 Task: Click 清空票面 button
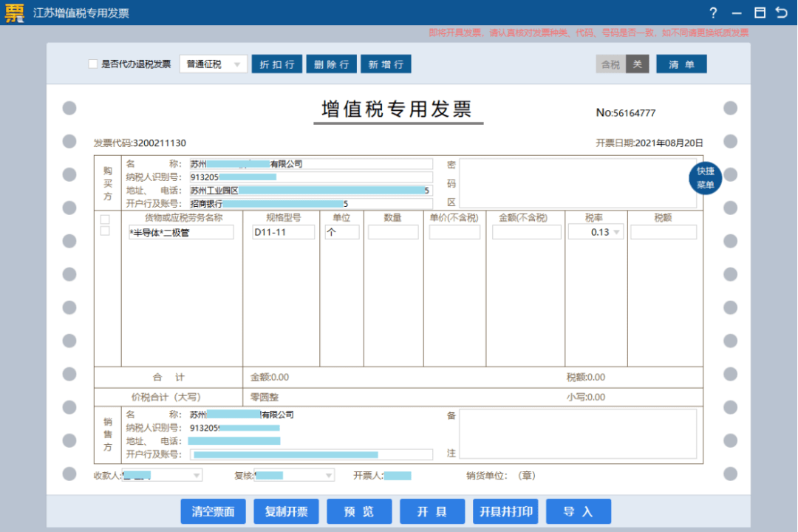(214, 511)
